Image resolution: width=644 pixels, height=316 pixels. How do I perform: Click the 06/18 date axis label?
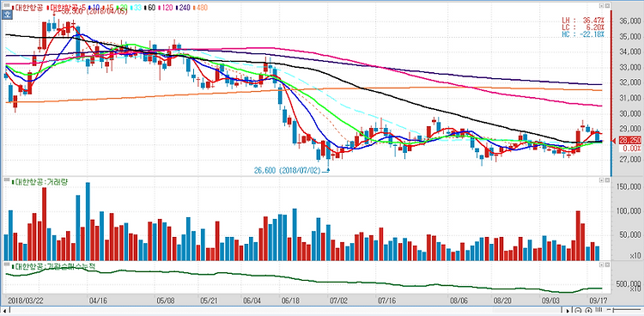pyautogui.click(x=290, y=300)
